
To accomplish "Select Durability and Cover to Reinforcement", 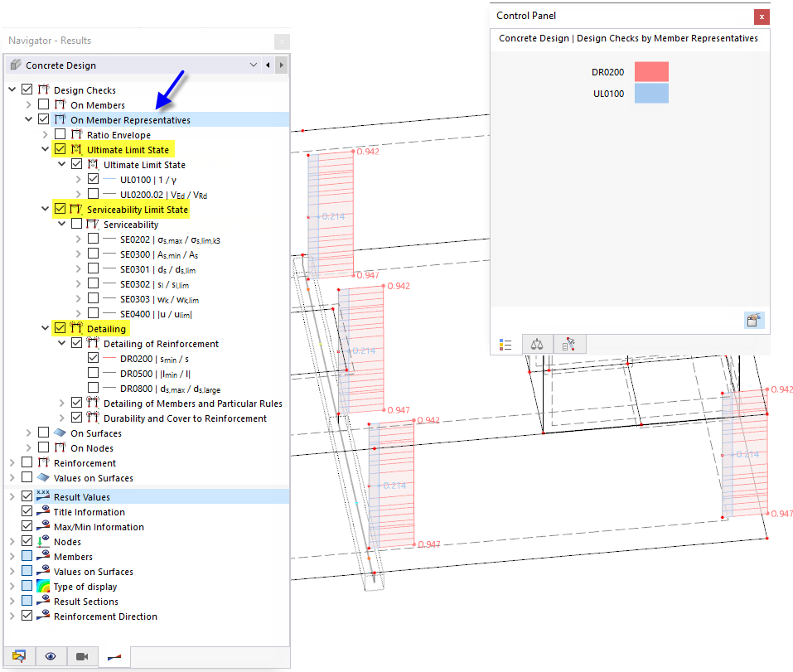I will coord(185,418).
